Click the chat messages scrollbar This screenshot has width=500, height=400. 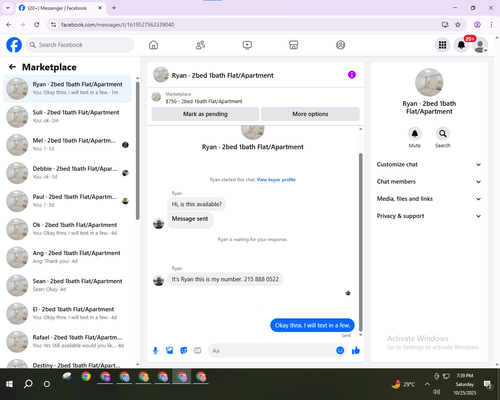360,242
